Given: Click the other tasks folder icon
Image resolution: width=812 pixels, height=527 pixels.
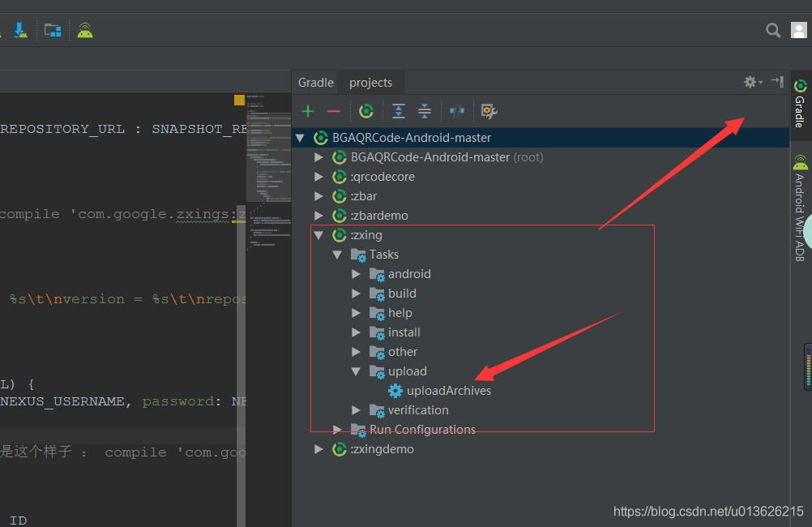Looking at the screenshot, I should point(377,353).
